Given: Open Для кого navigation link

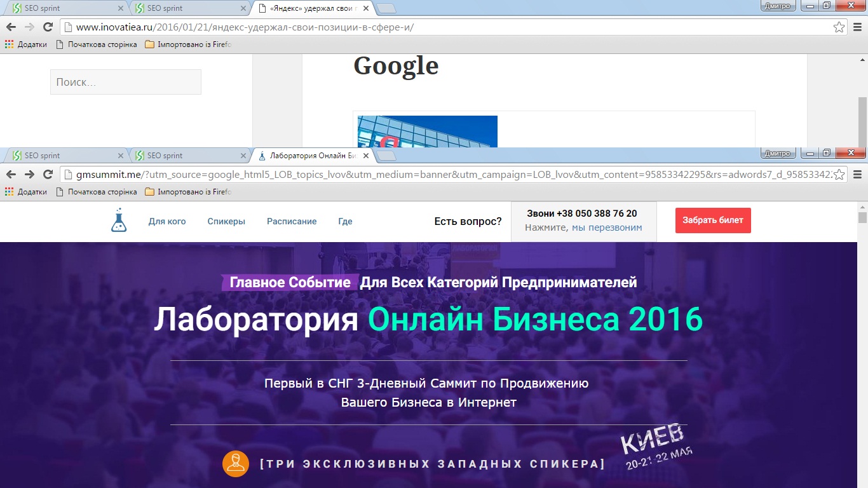Looking at the screenshot, I should [x=167, y=221].
